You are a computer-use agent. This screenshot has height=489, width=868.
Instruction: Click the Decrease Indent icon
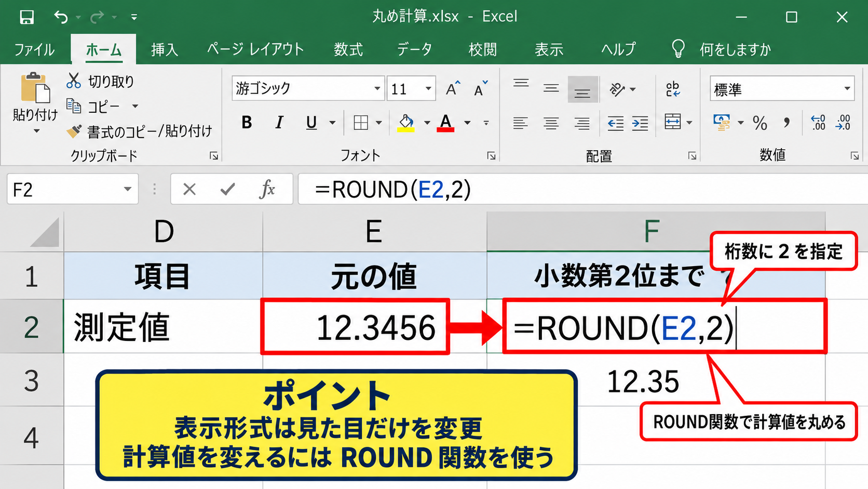click(x=616, y=123)
